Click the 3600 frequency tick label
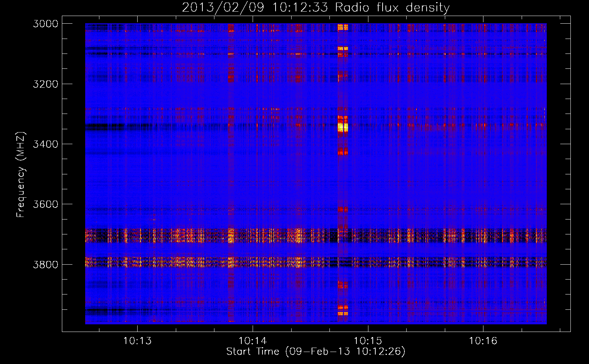 click(46, 204)
